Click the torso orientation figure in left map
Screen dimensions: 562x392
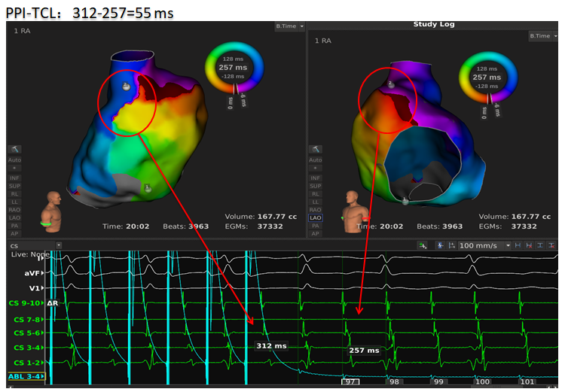tap(53, 209)
